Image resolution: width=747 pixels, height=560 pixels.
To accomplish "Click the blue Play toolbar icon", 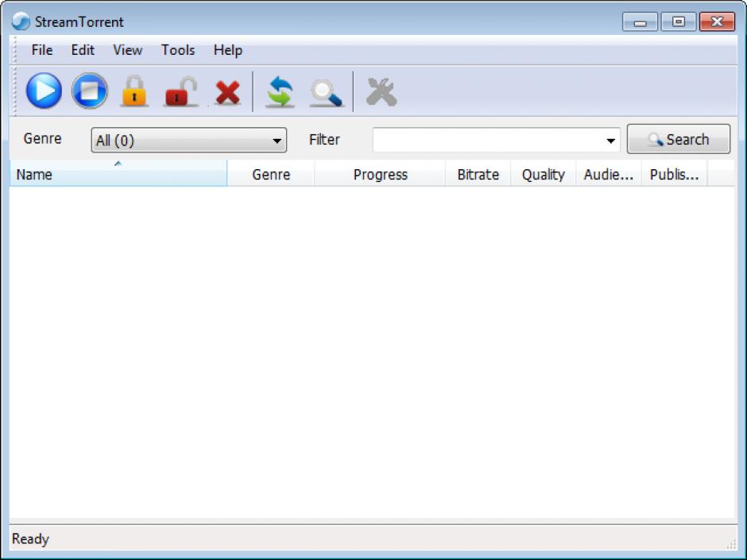I will [44, 91].
